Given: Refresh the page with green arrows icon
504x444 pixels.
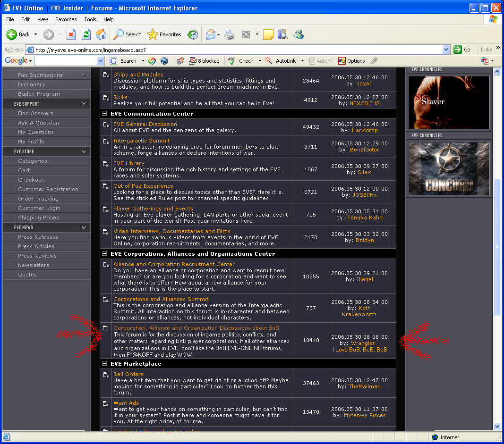Looking at the screenshot, I should pos(86,34).
